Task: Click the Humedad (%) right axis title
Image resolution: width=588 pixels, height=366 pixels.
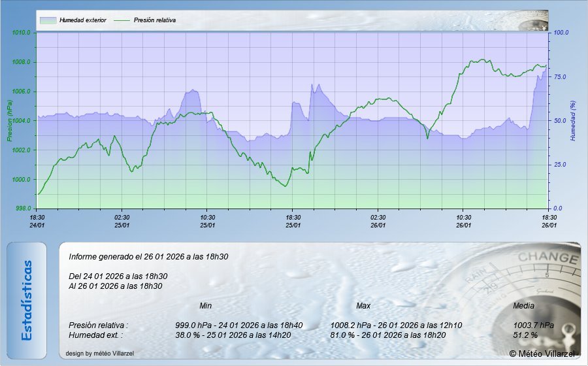Action: click(573, 121)
